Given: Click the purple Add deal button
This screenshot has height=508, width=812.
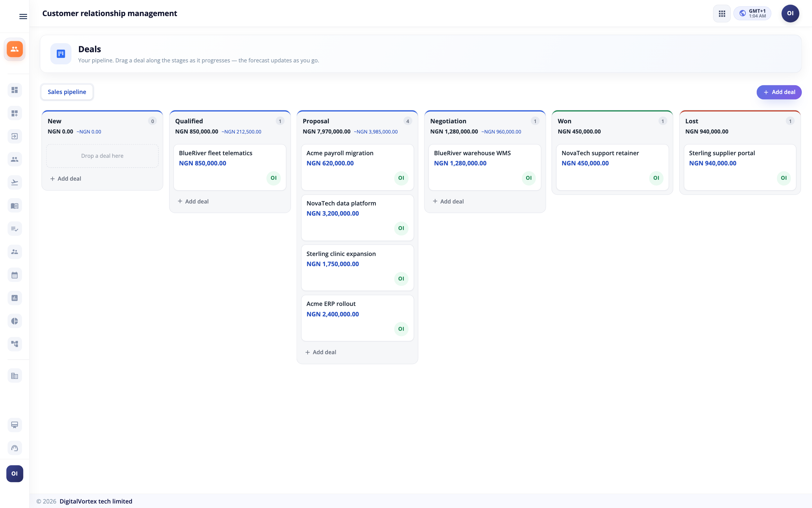Looking at the screenshot, I should (x=779, y=92).
